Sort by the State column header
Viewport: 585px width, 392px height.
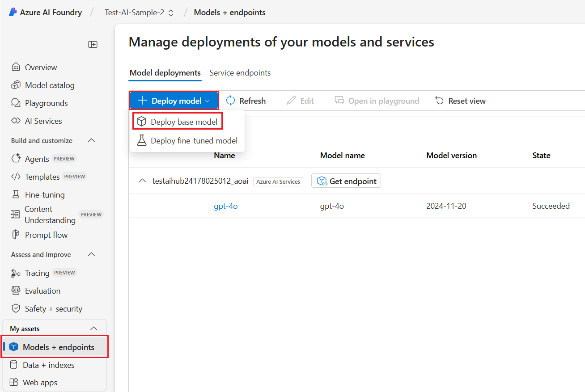[541, 156]
